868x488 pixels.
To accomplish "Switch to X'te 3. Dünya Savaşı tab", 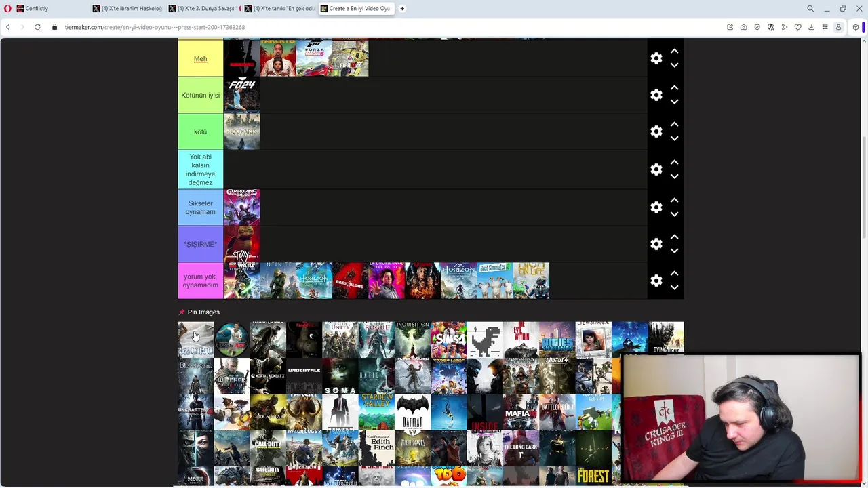I will [203, 9].
